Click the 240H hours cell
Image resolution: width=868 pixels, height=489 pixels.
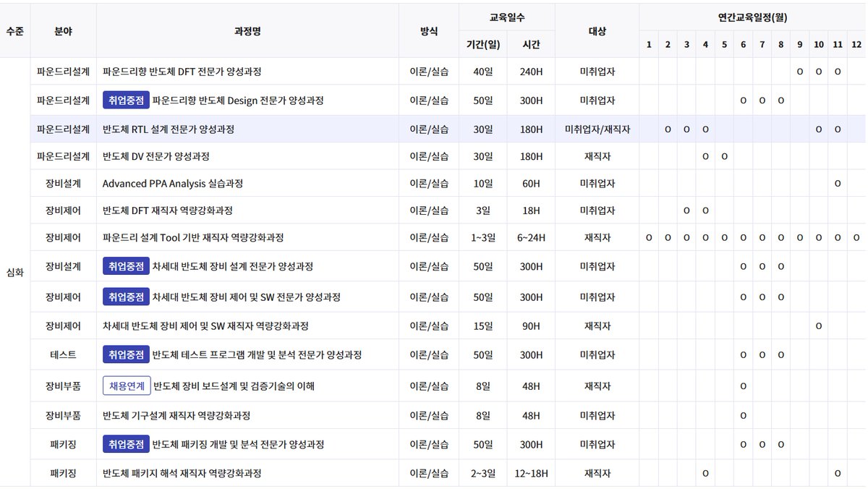point(531,72)
